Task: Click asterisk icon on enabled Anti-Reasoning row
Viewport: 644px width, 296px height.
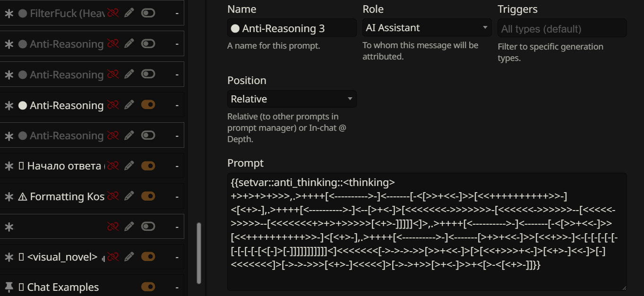Action: (x=9, y=106)
